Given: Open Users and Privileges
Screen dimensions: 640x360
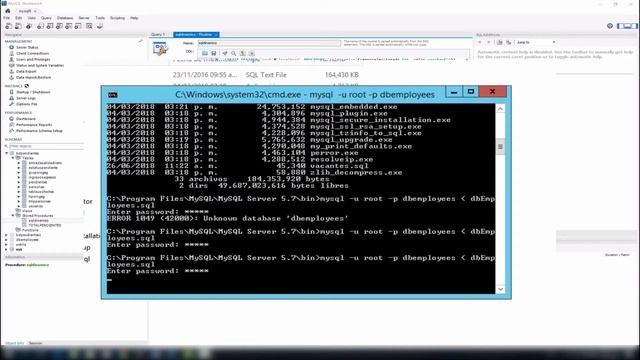Looking at the screenshot, I should point(33,60).
